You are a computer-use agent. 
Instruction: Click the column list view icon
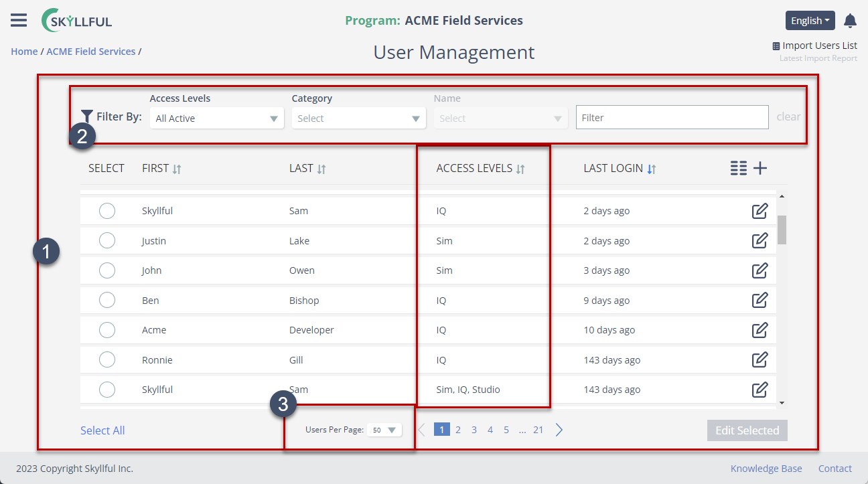coord(738,168)
